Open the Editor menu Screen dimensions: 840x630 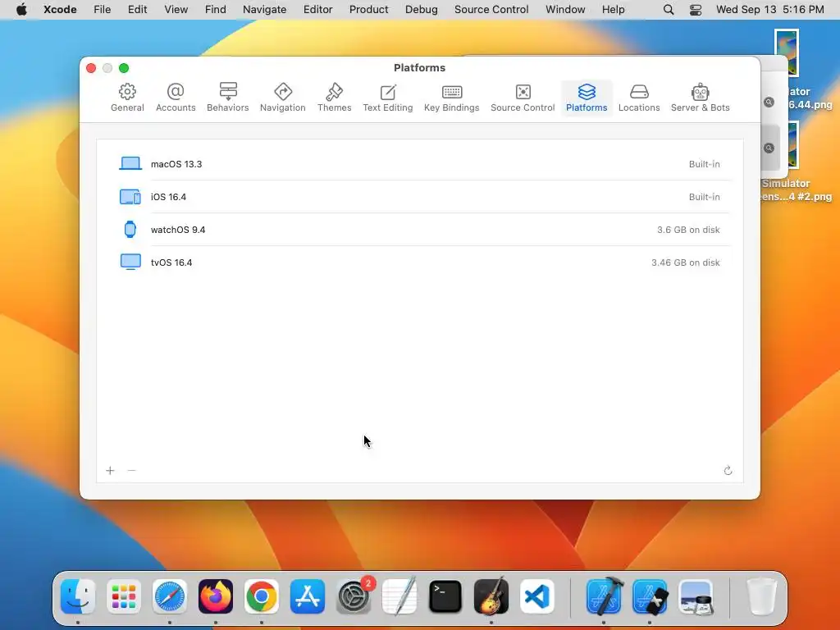[x=317, y=10]
